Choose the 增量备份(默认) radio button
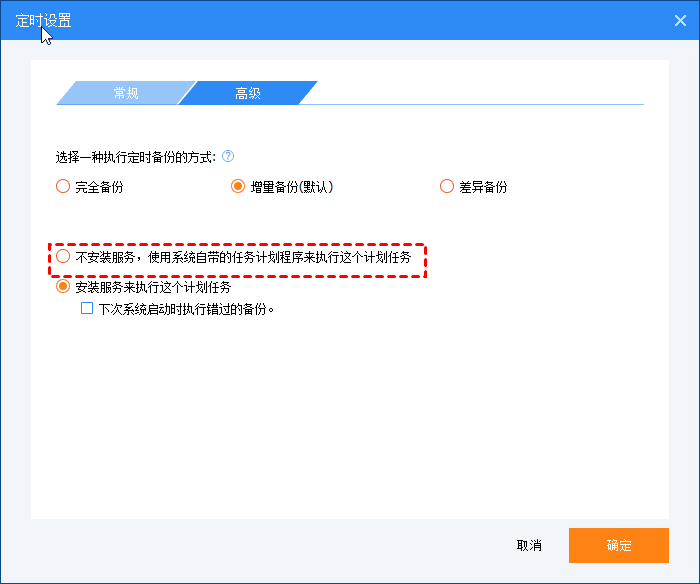Screen dimensions: 700x584 238,186
